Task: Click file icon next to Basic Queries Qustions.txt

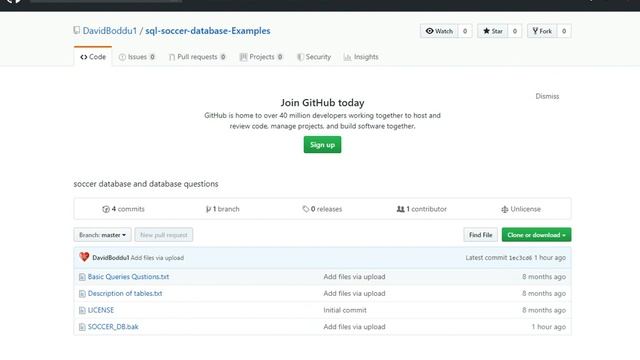Action: (x=82, y=277)
